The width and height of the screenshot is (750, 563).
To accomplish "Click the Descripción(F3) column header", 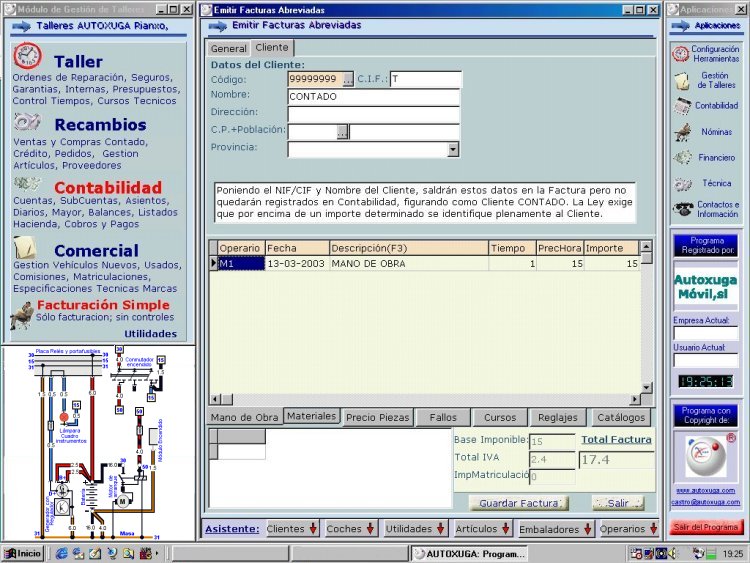I will tap(408, 248).
